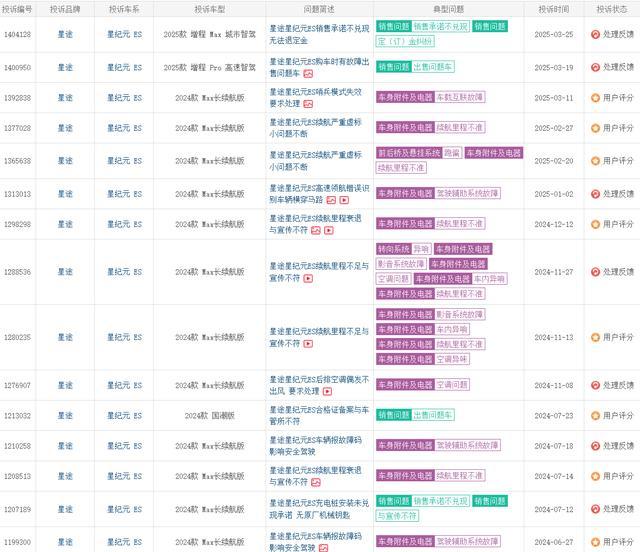
Task: Click 与宣传不符 tag in row 1207189
Action: click(x=397, y=516)
